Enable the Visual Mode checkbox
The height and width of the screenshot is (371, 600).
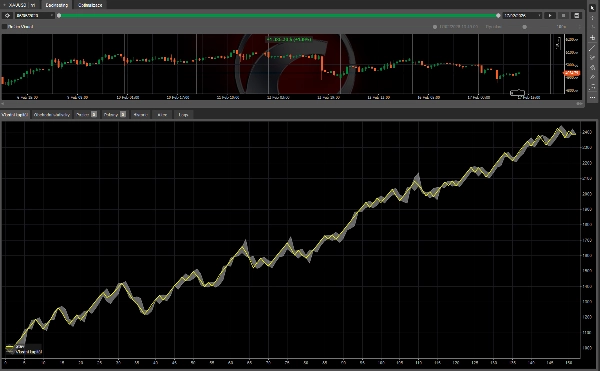pyautogui.click(x=5, y=27)
